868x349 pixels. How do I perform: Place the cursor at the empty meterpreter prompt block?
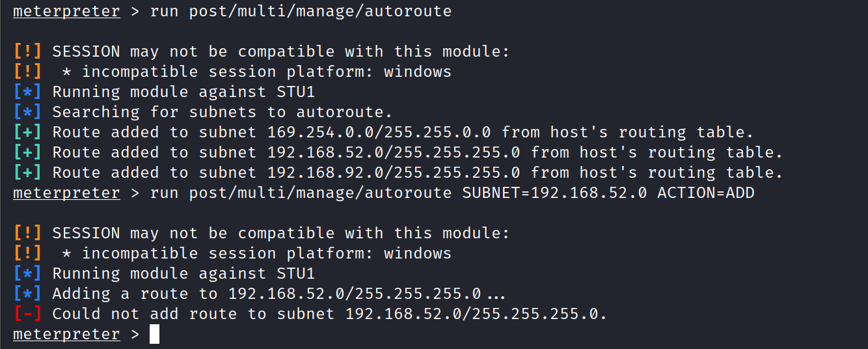(x=154, y=335)
